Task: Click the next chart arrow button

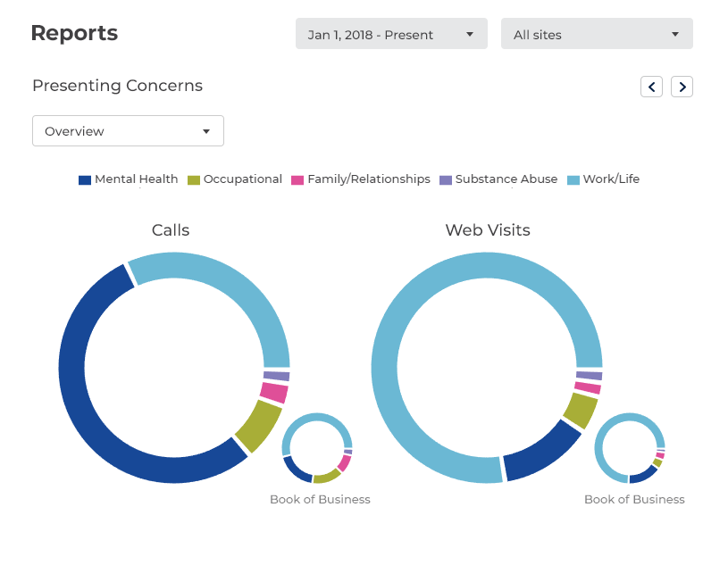Action: 682,87
